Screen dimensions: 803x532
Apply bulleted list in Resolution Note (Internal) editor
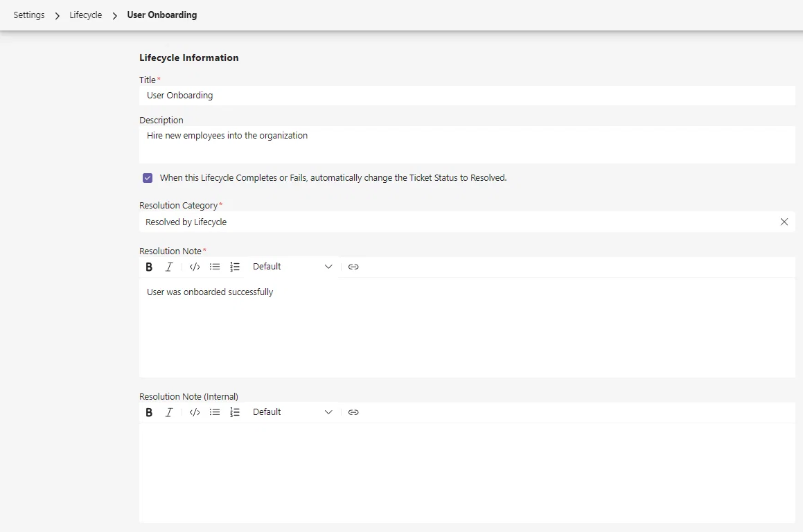[x=215, y=412]
